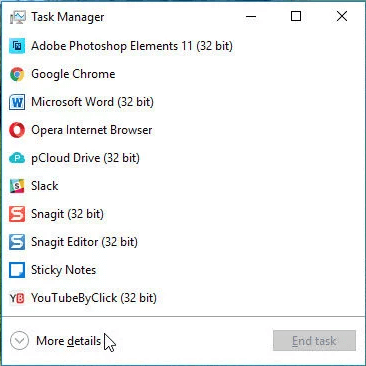
Task: Expand view with More details chevron
Action: 19,341
